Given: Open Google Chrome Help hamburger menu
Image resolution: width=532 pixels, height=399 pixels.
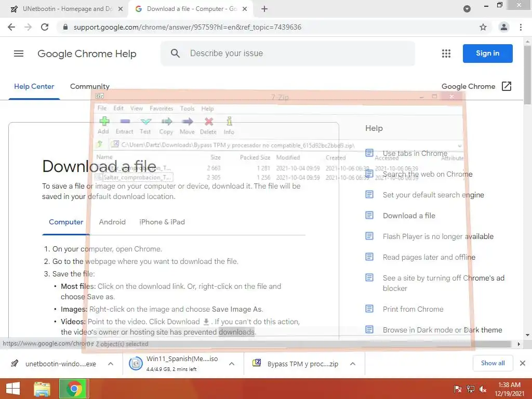Looking at the screenshot, I should pos(19,54).
